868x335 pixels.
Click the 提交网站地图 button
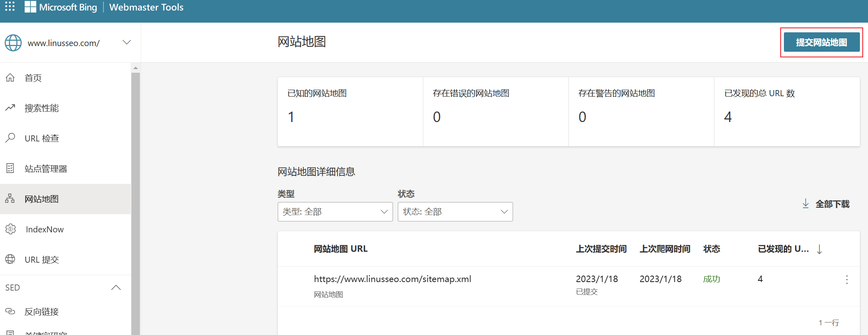tap(821, 42)
